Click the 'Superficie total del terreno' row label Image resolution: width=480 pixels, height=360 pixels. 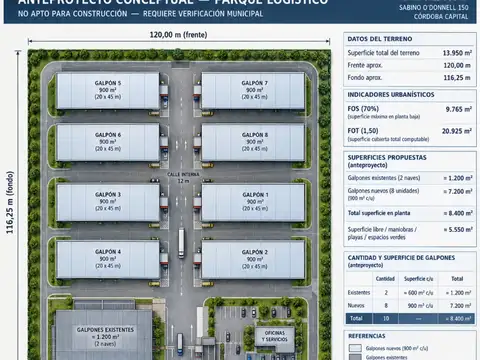(x=383, y=53)
